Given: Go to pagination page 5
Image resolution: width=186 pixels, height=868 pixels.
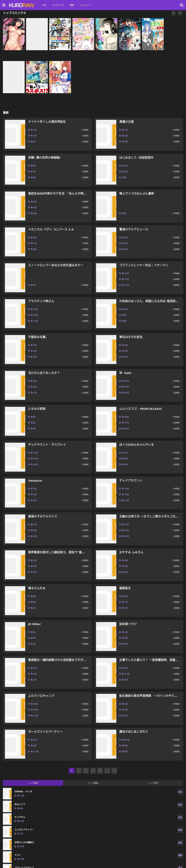Looking at the screenshot, I should tap(100, 770).
